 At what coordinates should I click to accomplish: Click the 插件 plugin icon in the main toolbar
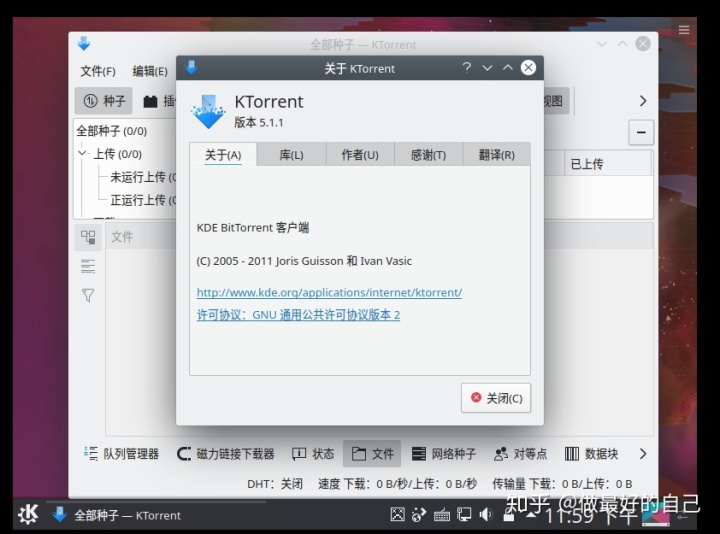pos(150,101)
